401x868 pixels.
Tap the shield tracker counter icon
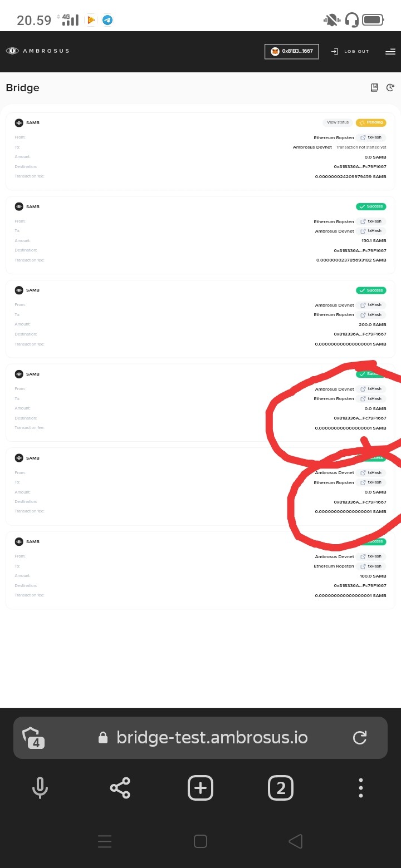click(x=33, y=738)
